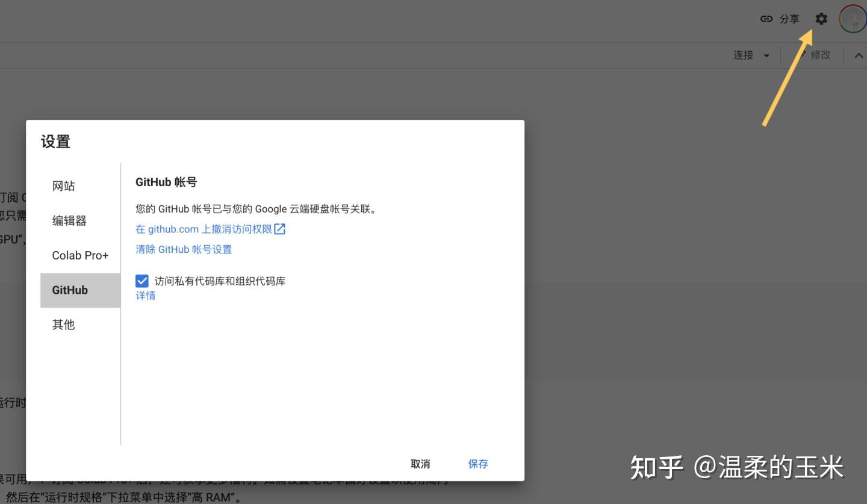Switch to the 网站 settings tab
This screenshot has width=867, height=504.
point(63,185)
